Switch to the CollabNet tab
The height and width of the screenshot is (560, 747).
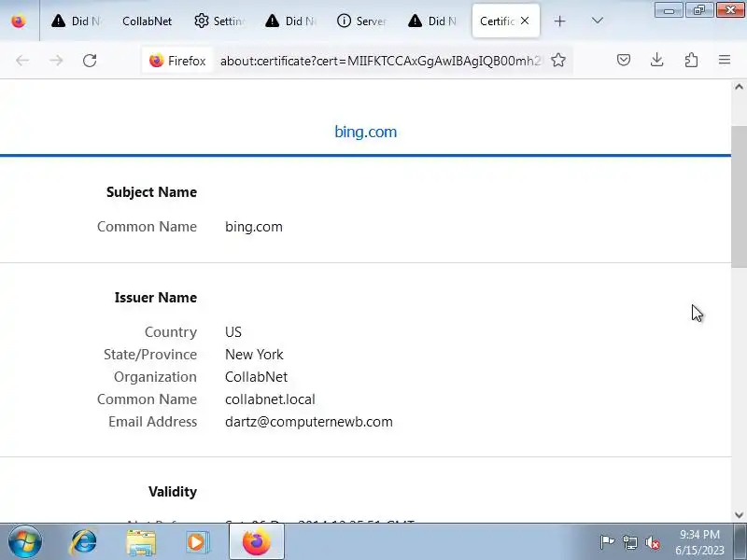tap(148, 21)
